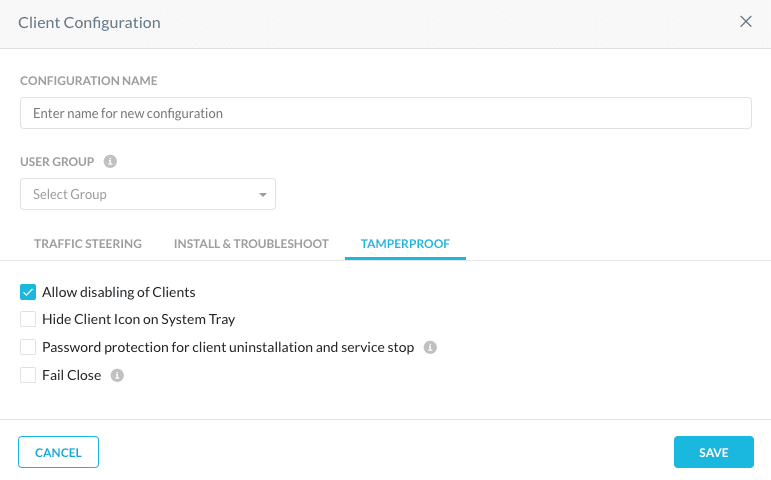
Task: Uncheck Allow disabling of Clients checkbox
Action: (28, 292)
